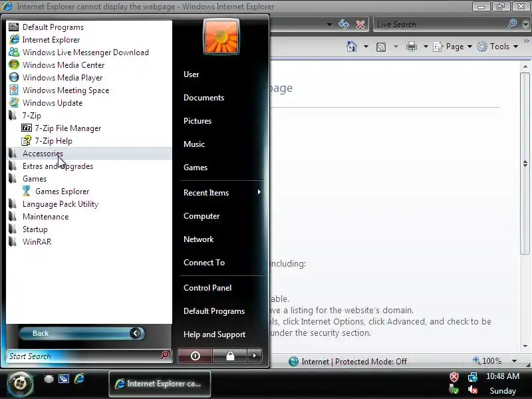The height and width of the screenshot is (399, 532).
Task: Open Control Panel from Start menu
Action: click(x=222, y=288)
